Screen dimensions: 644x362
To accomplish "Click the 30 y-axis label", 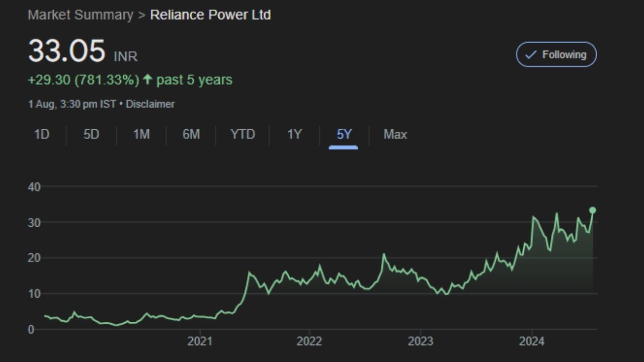I will 34,222.
